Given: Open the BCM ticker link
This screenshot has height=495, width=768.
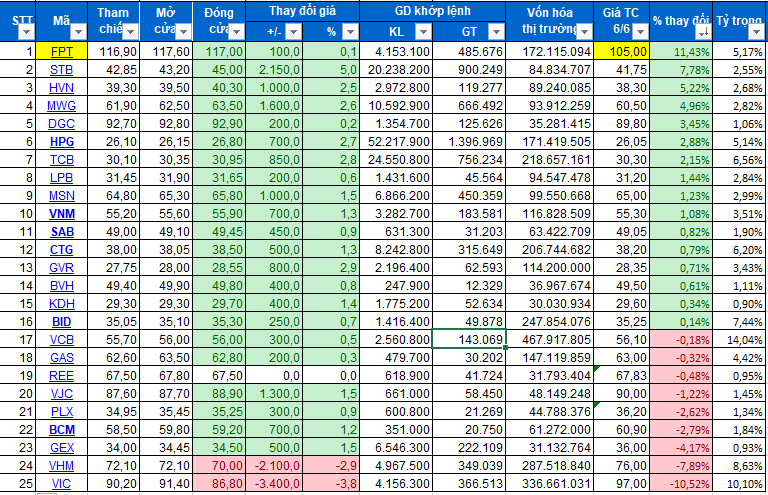Looking at the screenshot, I should 62,430.
